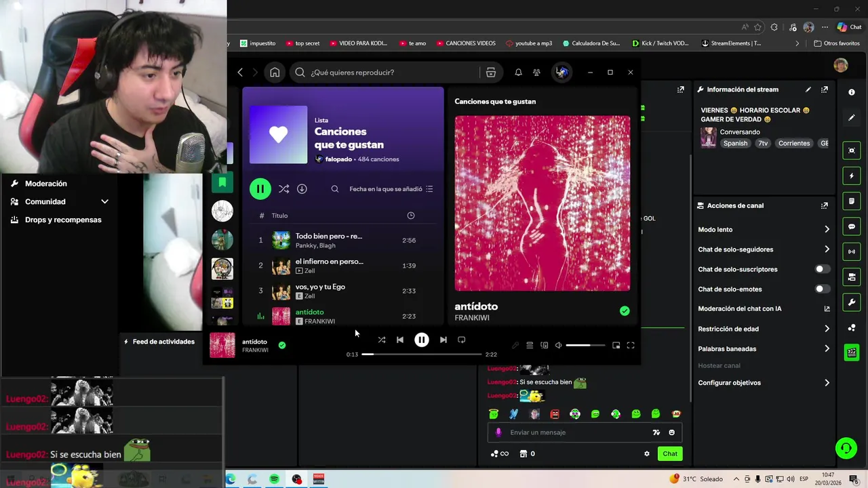868x488 pixels.
Task: Toggle repeat mode
Action: 462,340
